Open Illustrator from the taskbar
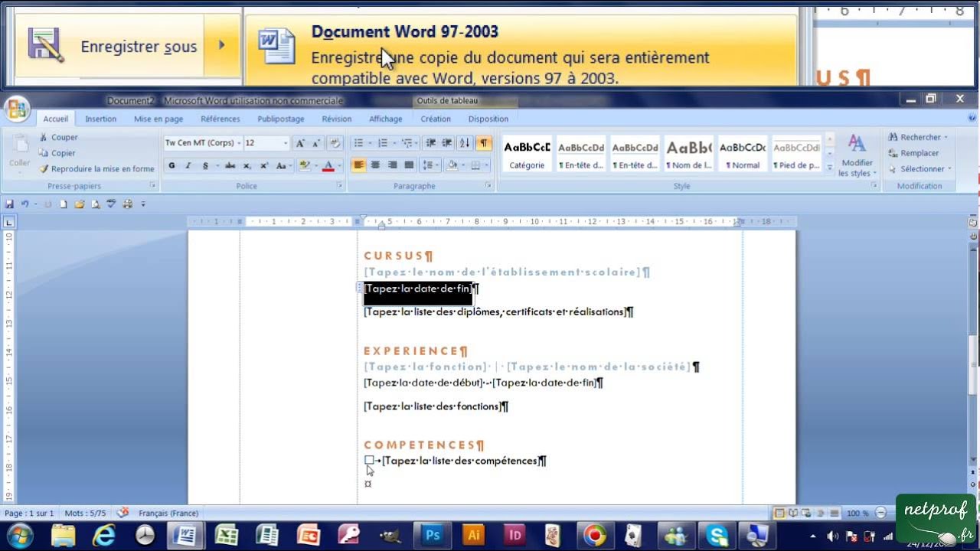 (473, 535)
